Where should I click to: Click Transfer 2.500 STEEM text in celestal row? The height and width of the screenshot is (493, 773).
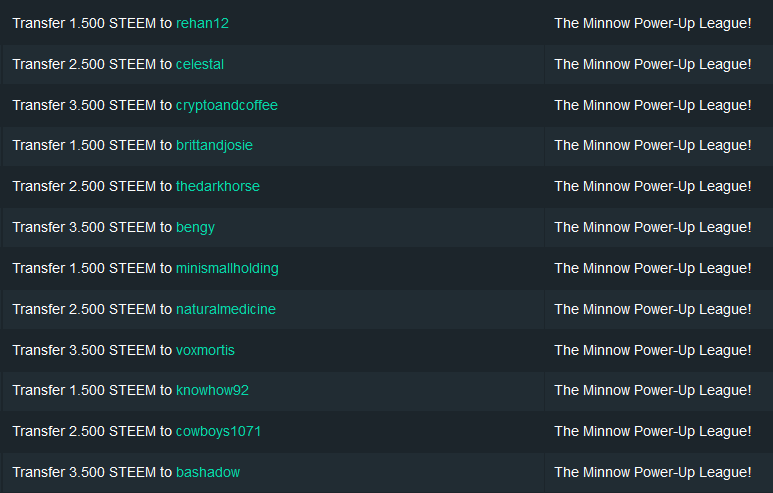(x=84, y=65)
